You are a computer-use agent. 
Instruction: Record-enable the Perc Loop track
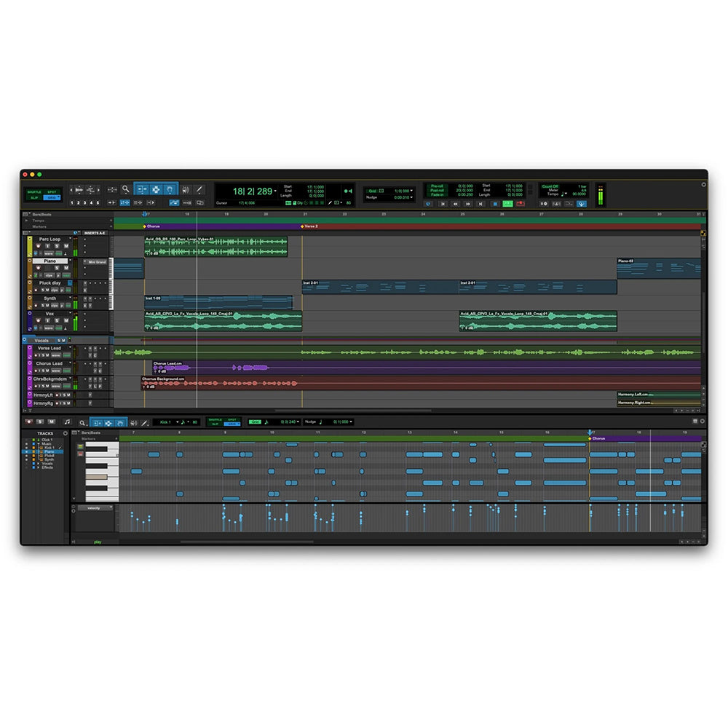39,246
